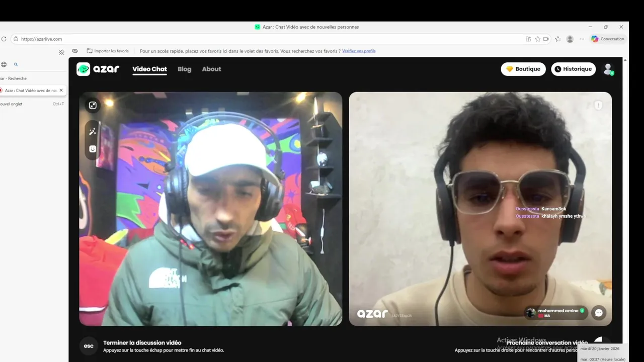The height and width of the screenshot is (362, 644).
Task: Reload the page with refresh icon
Action: [4, 39]
